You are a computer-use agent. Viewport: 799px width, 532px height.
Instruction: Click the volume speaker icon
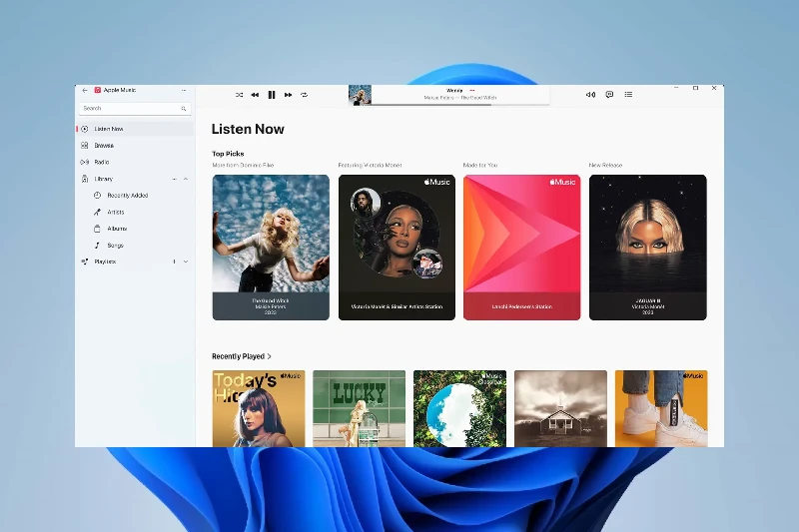coord(590,95)
